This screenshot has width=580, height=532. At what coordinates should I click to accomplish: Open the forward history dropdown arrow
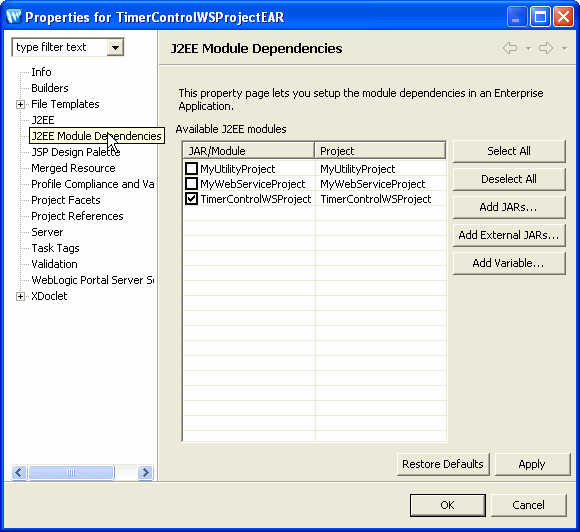pyautogui.click(x=564, y=48)
